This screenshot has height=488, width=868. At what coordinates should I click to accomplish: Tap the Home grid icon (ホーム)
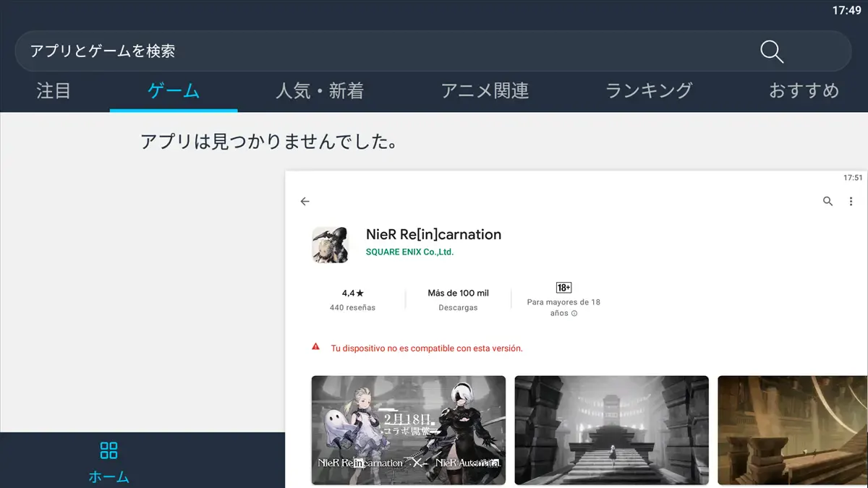109,451
